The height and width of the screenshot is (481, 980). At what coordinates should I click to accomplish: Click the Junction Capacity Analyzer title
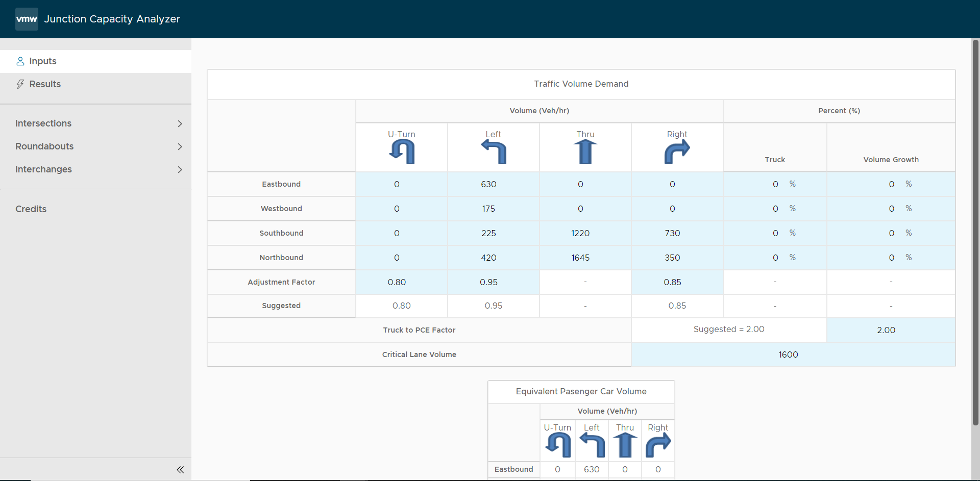[x=112, y=19]
